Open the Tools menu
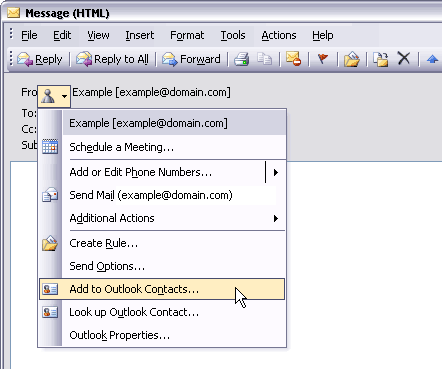The image size is (442, 369). 233,35
